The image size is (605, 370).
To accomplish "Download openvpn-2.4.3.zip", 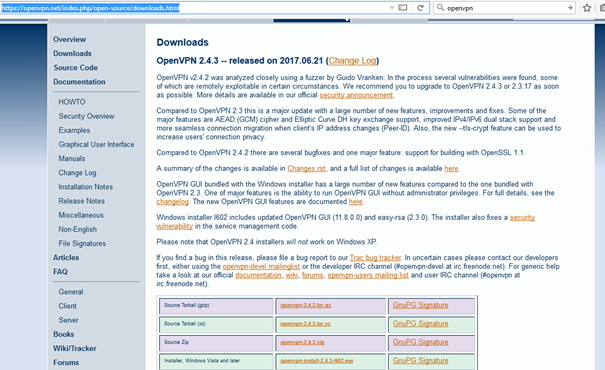I will (x=302, y=342).
